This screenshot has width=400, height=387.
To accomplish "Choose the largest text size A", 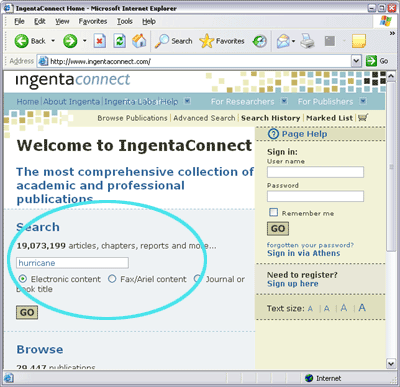I will click(x=362, y=308).
